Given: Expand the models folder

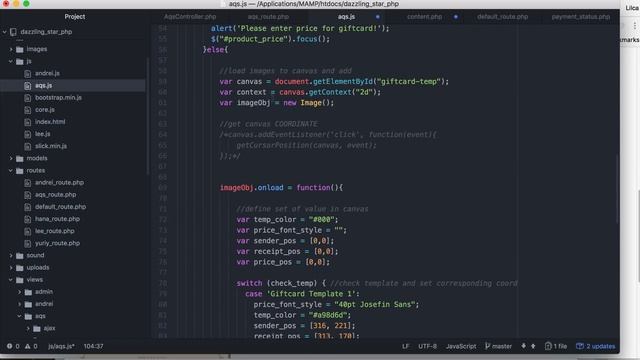Looking at the screenshot, I should [11, 158].
